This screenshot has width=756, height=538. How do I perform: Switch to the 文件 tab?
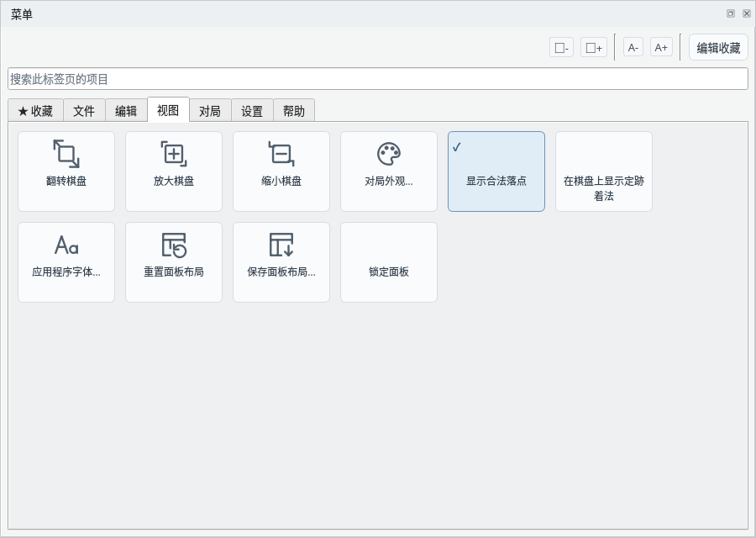[x=84, y=111]
